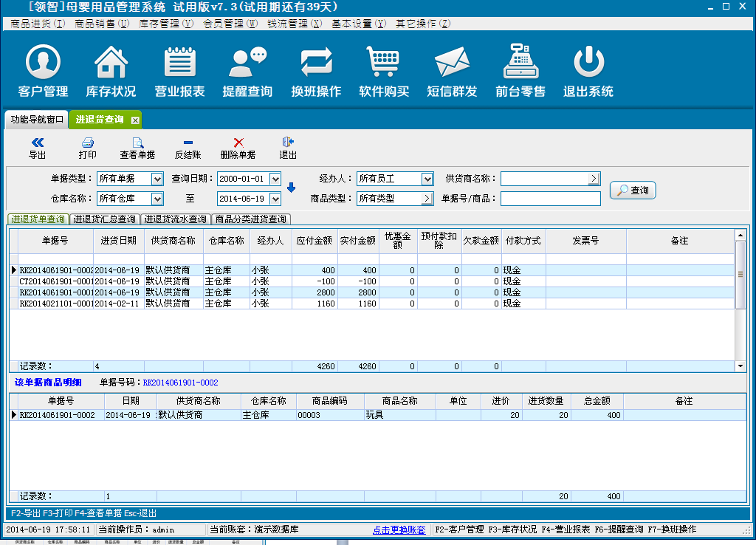Image resolution: width=756 pixels, height=545 pixels.
Task: Click the 点击更换账套 link
Action: pyautogui.click(x=399, y=529)
